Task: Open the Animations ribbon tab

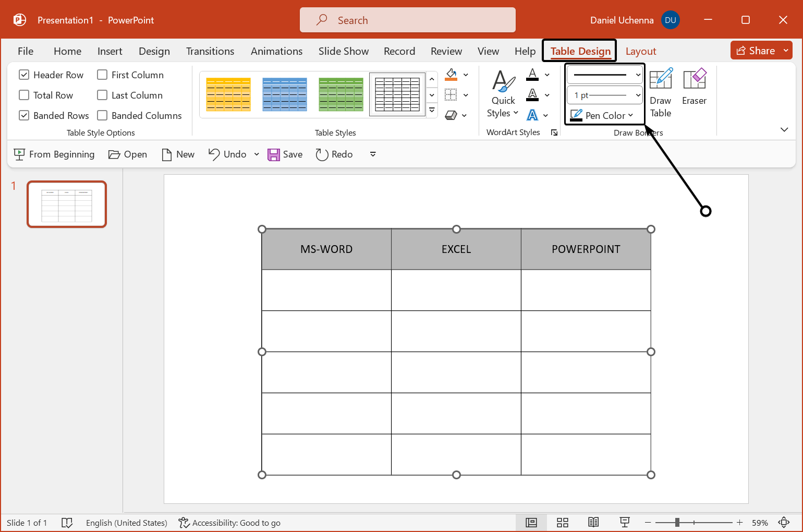Action: click(276, 51)
